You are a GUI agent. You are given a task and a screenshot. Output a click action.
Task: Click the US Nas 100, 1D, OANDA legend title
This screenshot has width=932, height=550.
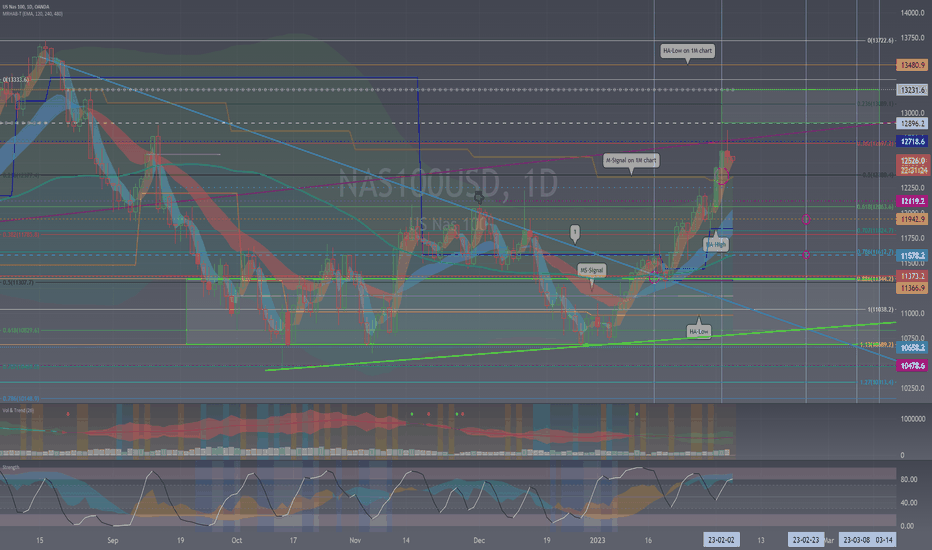(26, 7)
